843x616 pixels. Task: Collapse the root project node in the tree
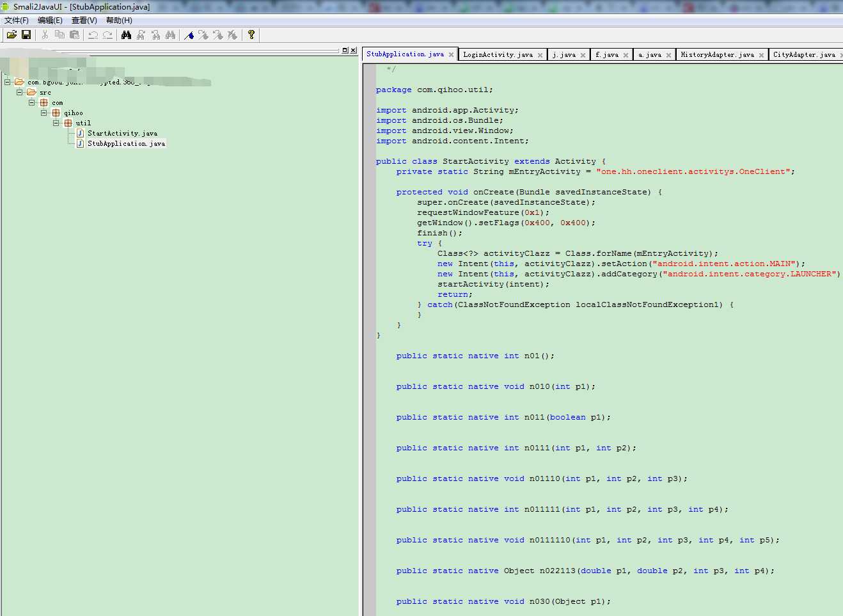tap(7, 82)
